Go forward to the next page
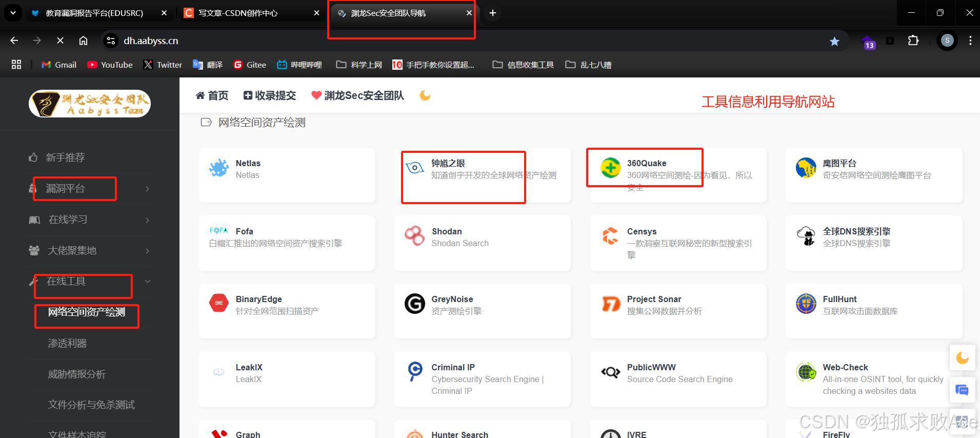This screenshot has width=980, height=438. point(37,41)
